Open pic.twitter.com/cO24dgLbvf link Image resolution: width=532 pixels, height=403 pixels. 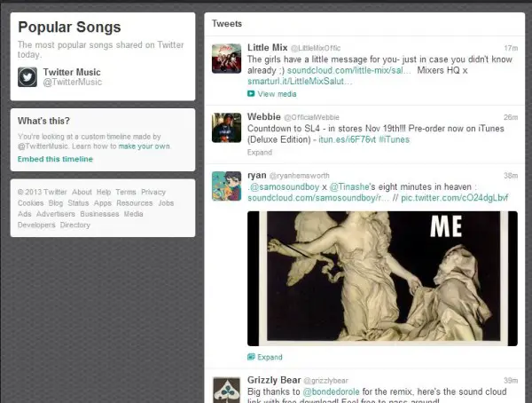(x=455, y=198)
